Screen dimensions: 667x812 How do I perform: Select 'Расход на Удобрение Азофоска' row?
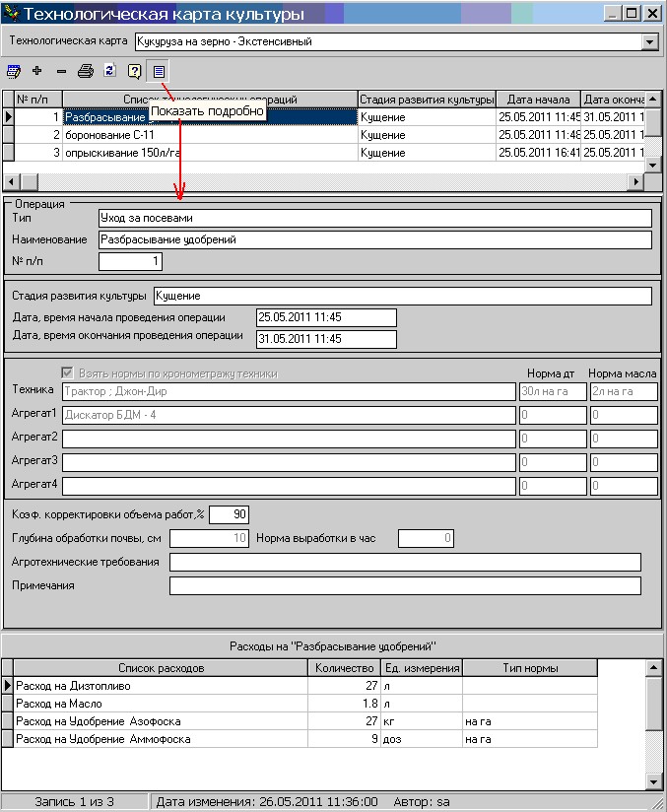(160, 721)
